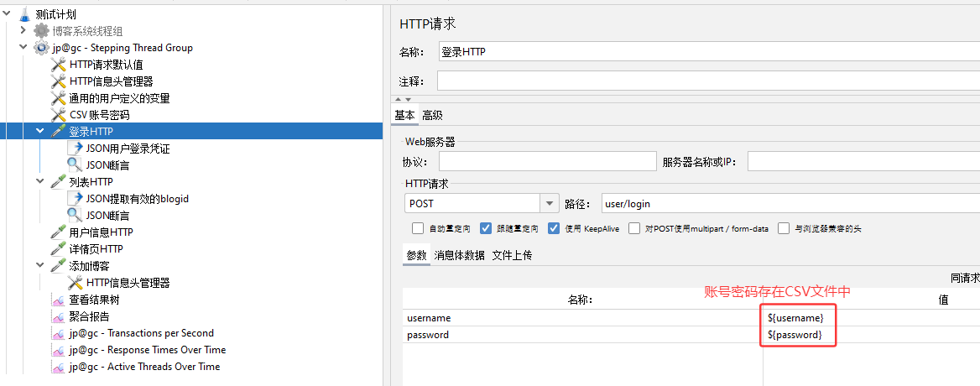
Task: Click the gear icon of 博客系统线程组
Action: point(41,30)
